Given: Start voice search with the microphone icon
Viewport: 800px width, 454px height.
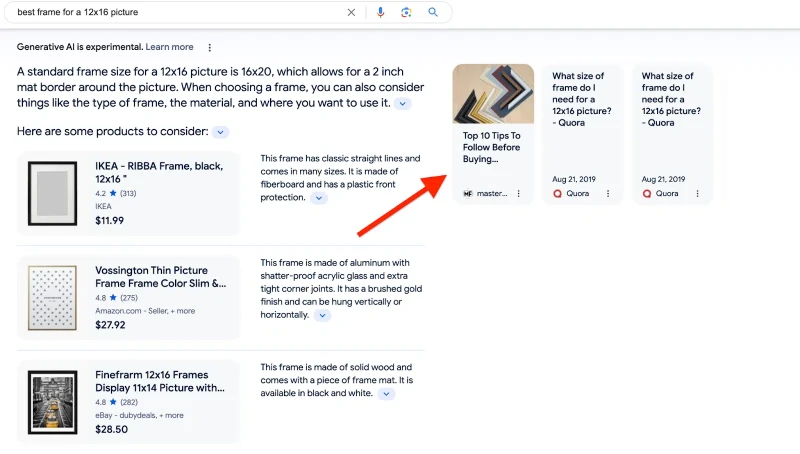Looking at the screenshot, I should (x=380, y=12).
